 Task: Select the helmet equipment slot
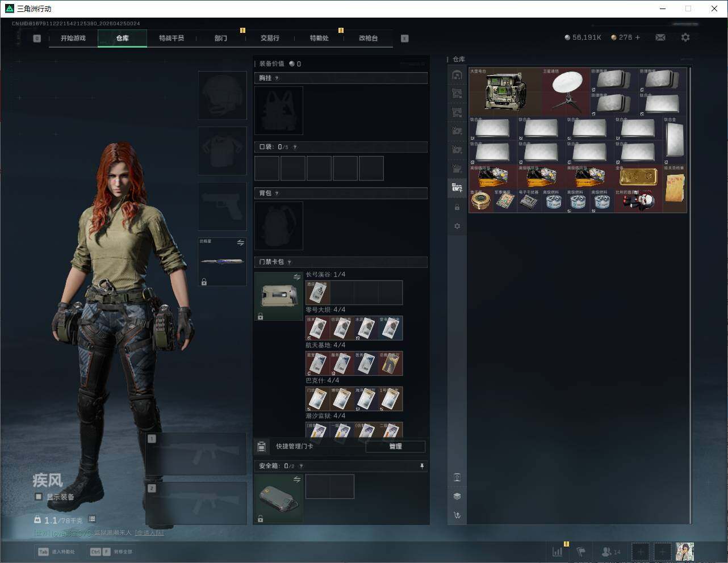[x=223, y=95]
